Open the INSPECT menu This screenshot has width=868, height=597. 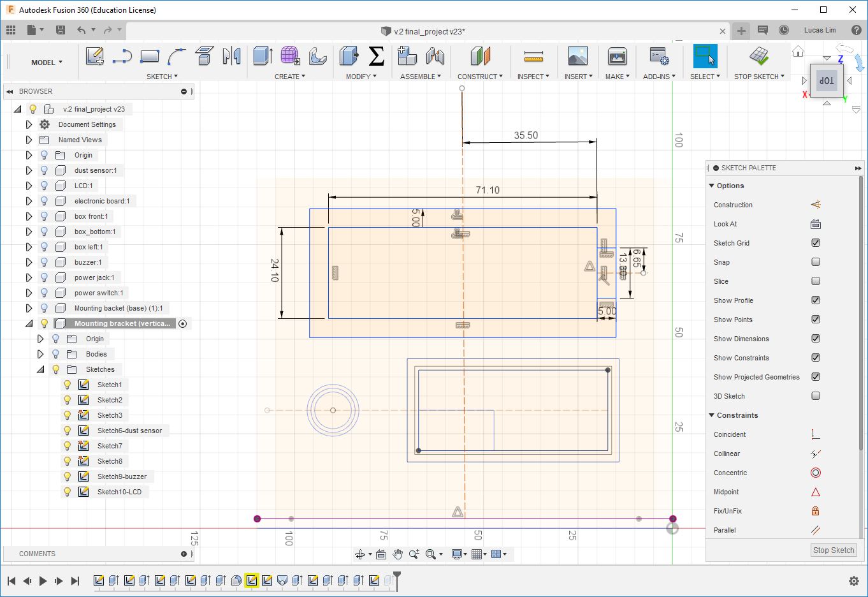(x=533, y=77)
